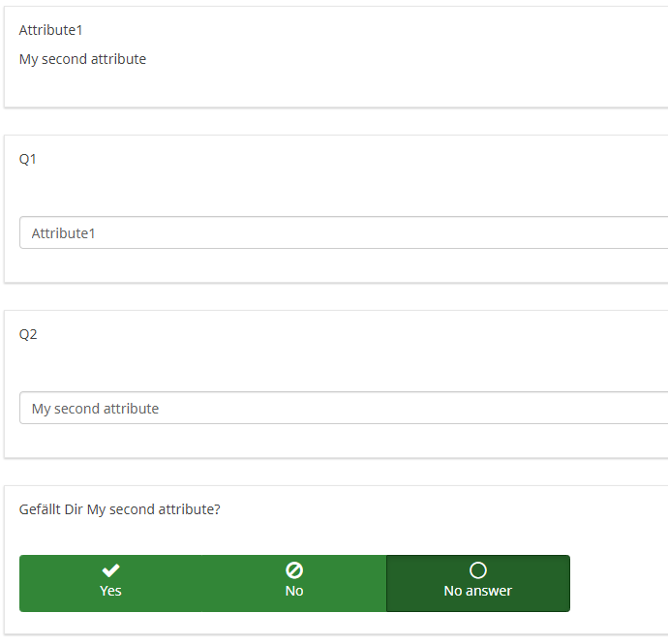Click the Q1 question label
668x644 pixels.
pos(28,159)
